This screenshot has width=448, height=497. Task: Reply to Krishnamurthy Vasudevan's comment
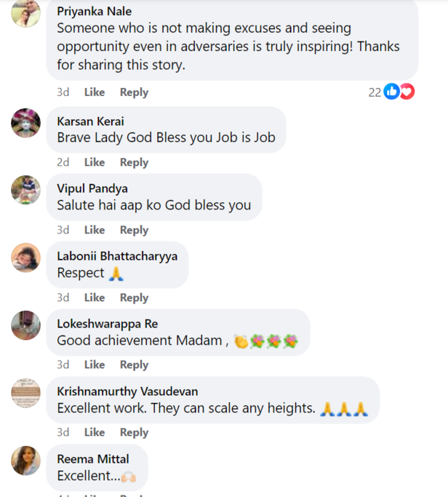[x=134, y=432]
